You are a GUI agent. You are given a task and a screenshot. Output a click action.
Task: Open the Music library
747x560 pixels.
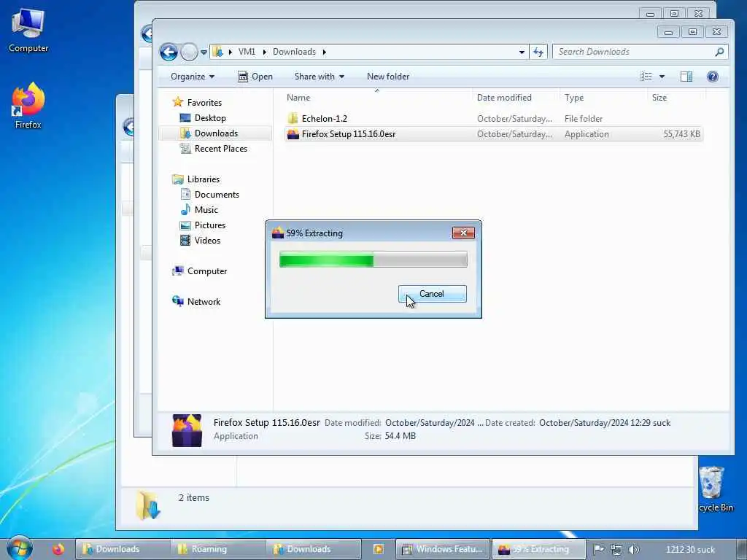(206, 209)
